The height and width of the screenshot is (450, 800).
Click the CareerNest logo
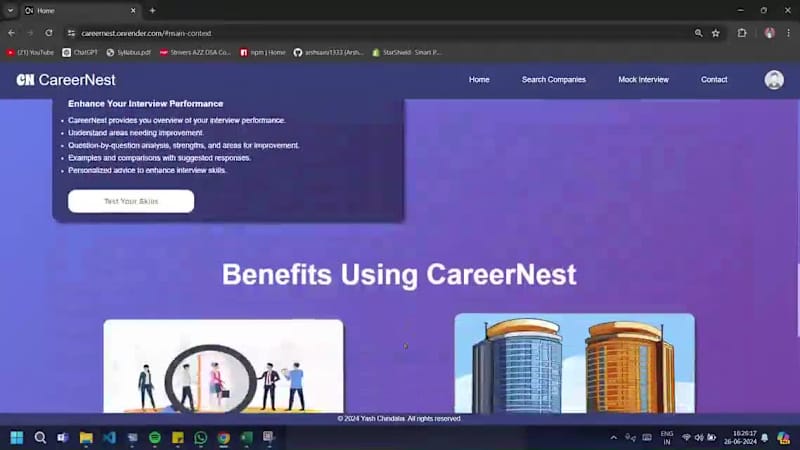point(66,80)
